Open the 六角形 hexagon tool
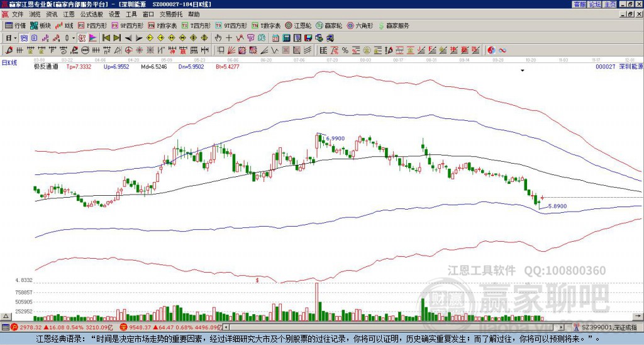This screenshot has width=644, height=345. point(360,25)
